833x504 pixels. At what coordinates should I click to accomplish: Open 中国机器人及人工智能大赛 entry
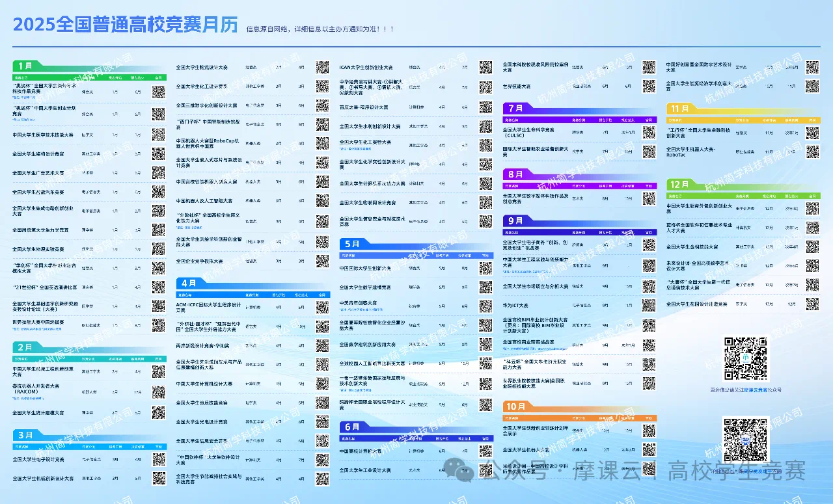pyautogui.click(x=204, y=201)
